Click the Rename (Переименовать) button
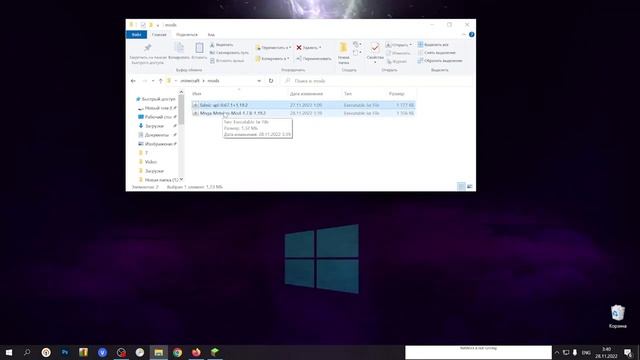 tap(313, 58)
